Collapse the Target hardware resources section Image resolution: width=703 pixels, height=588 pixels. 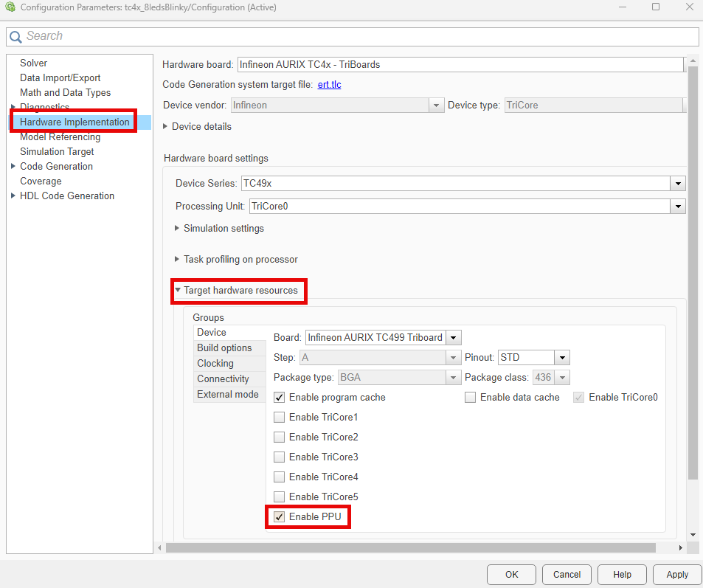click(177, 290)
